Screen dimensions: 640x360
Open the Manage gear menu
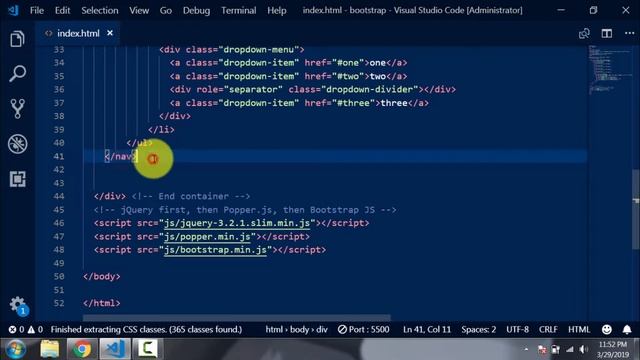coord(17,304)
